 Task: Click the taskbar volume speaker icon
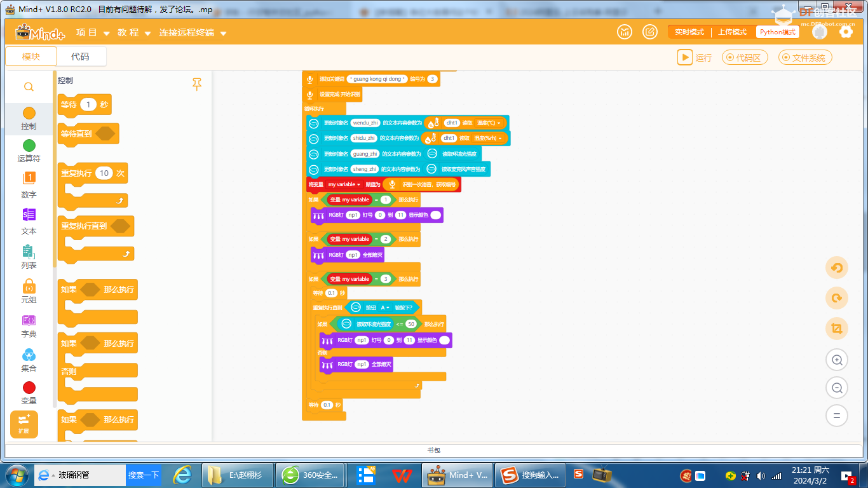(761, 475)
